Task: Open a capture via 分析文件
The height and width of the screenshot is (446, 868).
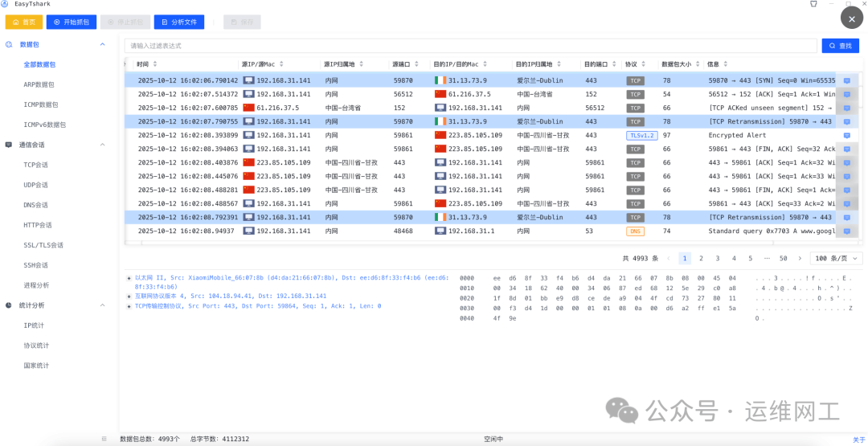Action: click(x=178, y=23)
